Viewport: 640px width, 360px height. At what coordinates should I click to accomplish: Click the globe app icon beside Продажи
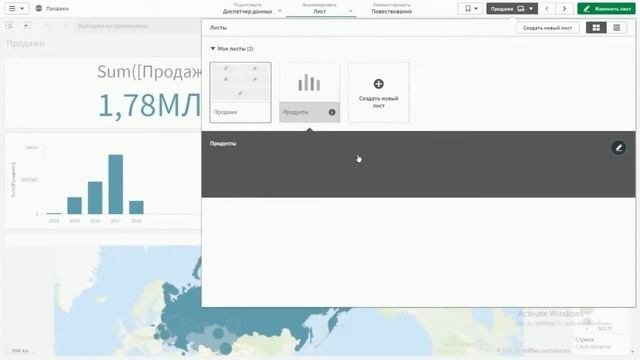coord(39,9)
